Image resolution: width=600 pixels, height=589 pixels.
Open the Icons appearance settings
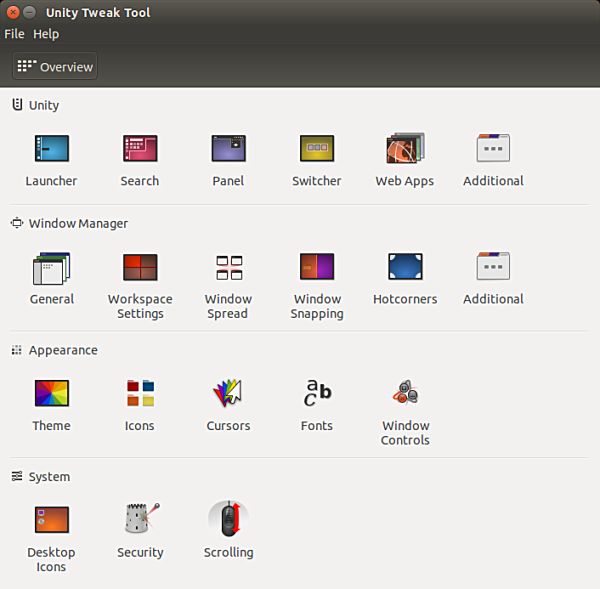140,393
